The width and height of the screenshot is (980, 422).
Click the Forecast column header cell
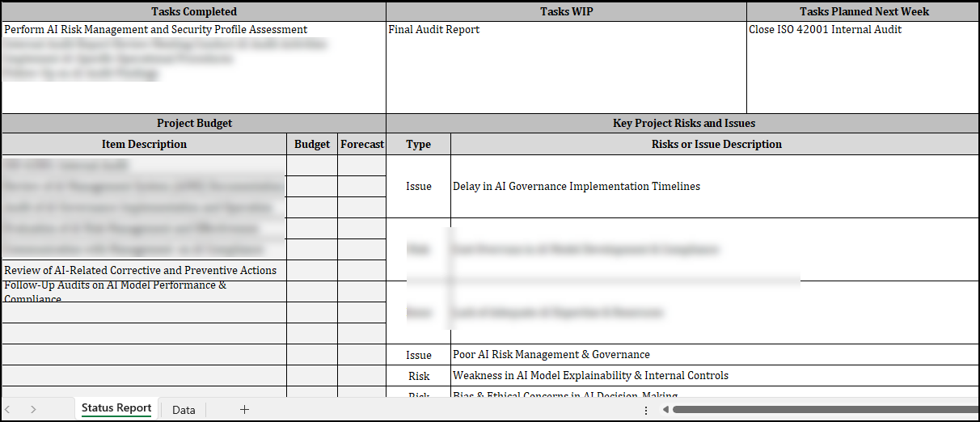(361, 144)
